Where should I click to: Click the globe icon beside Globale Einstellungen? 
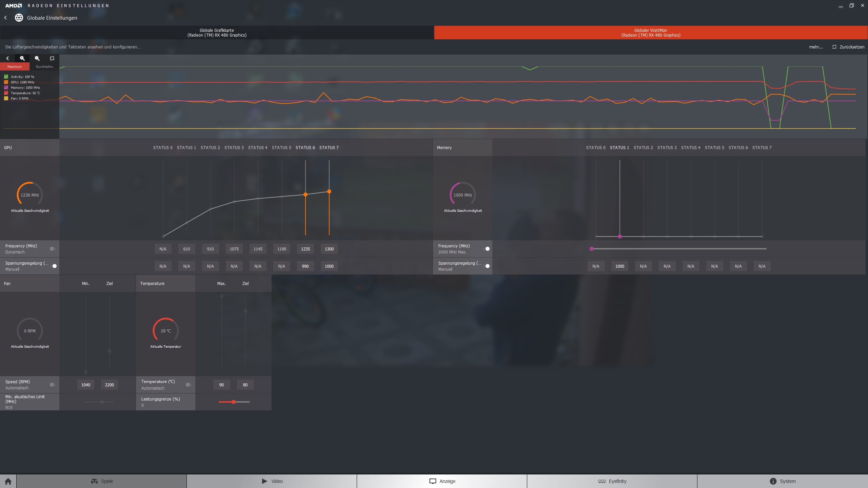[19, 18]
